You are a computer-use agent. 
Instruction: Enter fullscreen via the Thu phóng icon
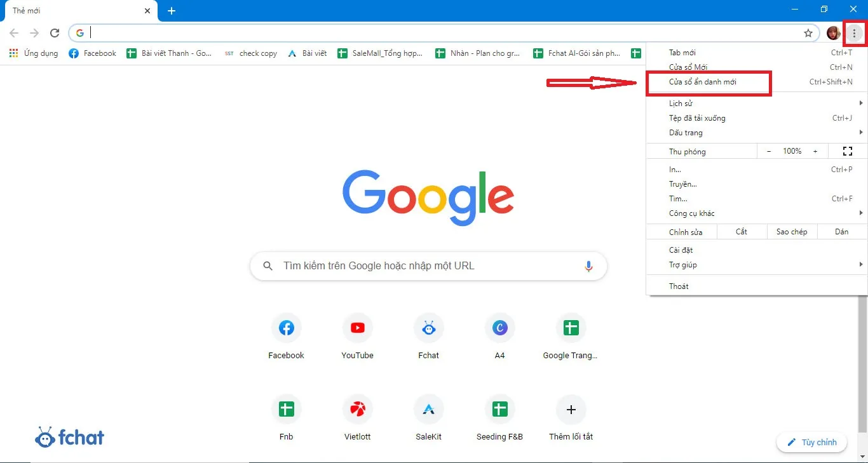click(x=848, y=151)
